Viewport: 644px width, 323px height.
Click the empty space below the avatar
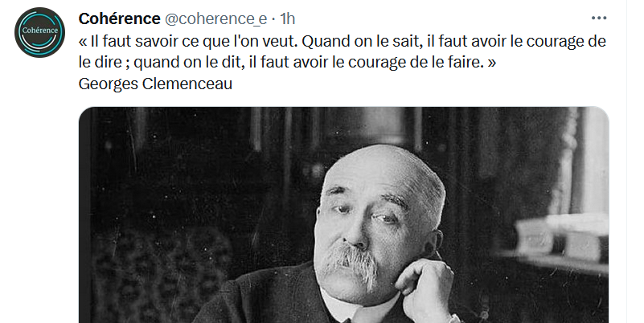[x=39, y=185]
